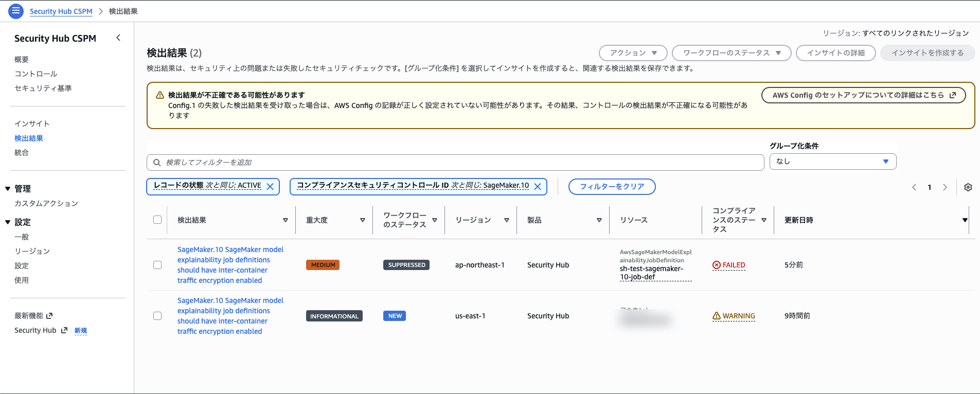The image size is (980, 394).
Task: Open コントロール in the sidebar
Action: (x=36, y=74)
